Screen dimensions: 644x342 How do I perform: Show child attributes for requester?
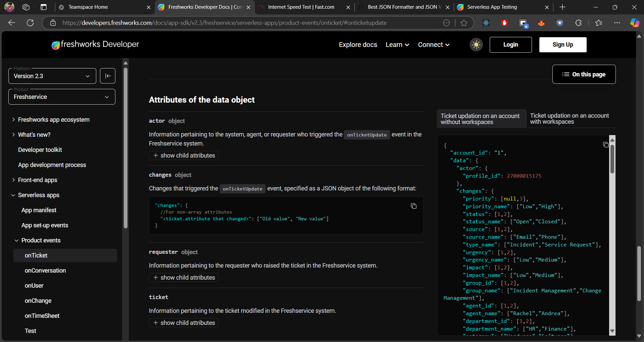point(184,277)
